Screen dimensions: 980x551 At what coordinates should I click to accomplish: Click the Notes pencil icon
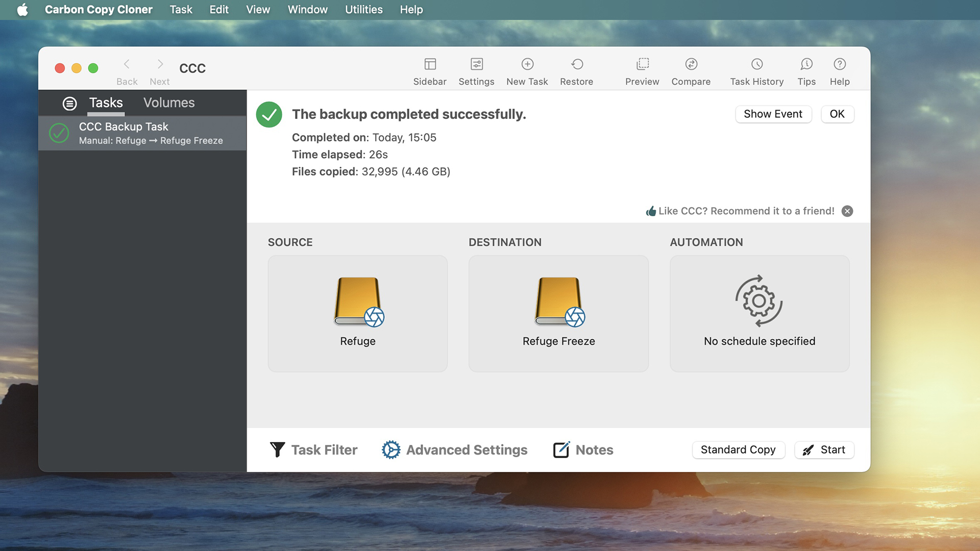pyautogui.click(x=561, y=449)
